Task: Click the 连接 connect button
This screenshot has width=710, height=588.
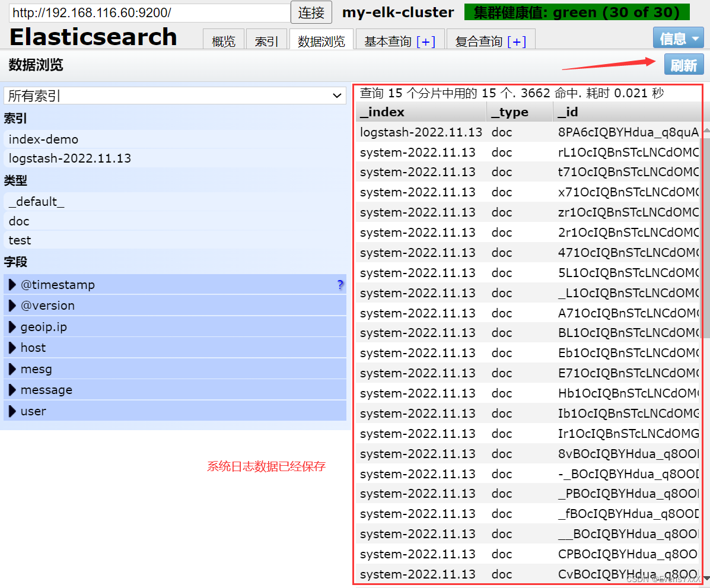Action: [x=311, y=12]
